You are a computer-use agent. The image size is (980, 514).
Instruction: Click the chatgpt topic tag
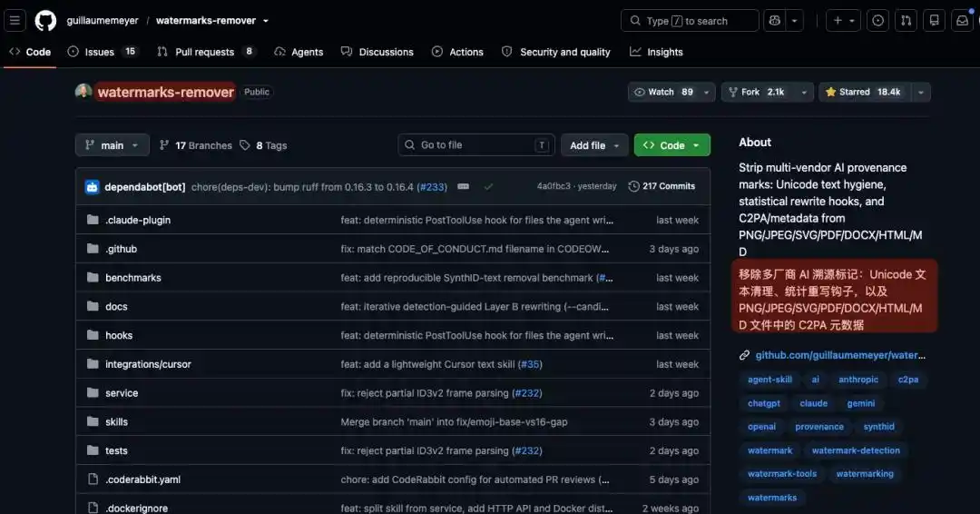tap(764, 403)
